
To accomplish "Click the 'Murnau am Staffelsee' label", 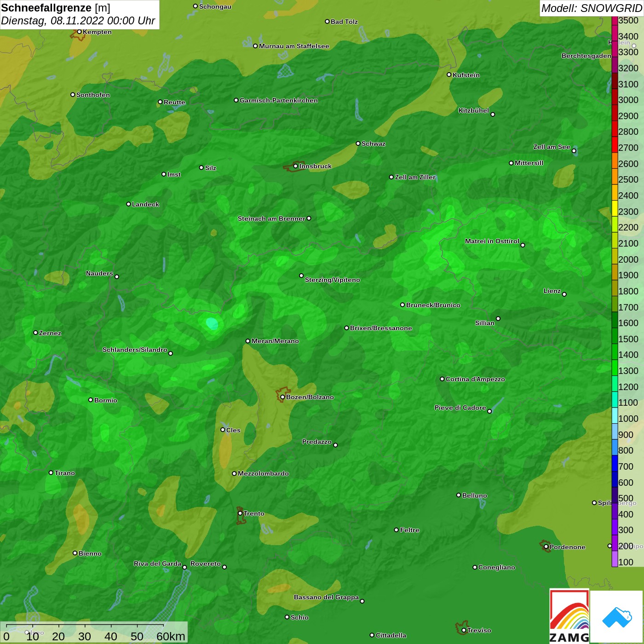I will [x=294, y=46].
